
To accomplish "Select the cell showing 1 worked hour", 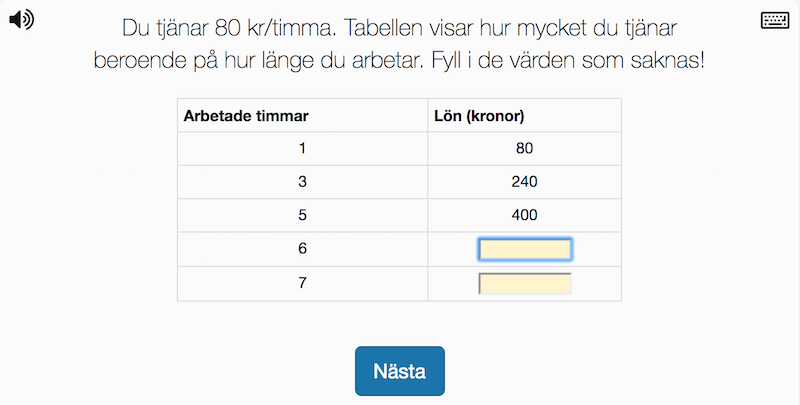I will coord(302,148).
